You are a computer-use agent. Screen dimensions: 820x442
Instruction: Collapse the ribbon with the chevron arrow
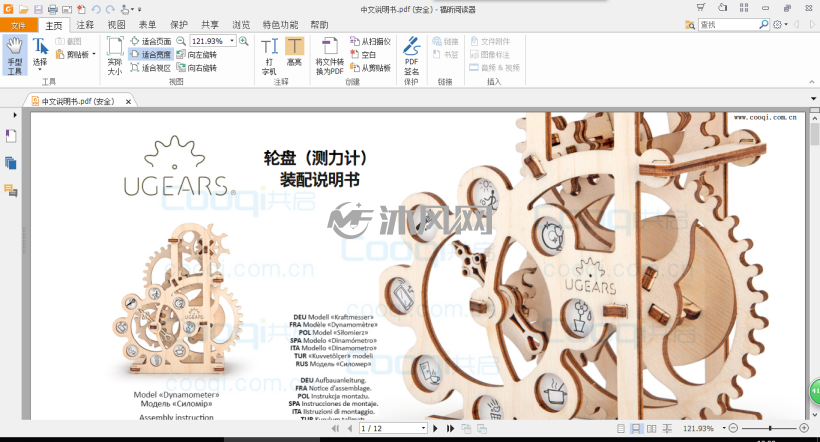click(x=812, y=82)
